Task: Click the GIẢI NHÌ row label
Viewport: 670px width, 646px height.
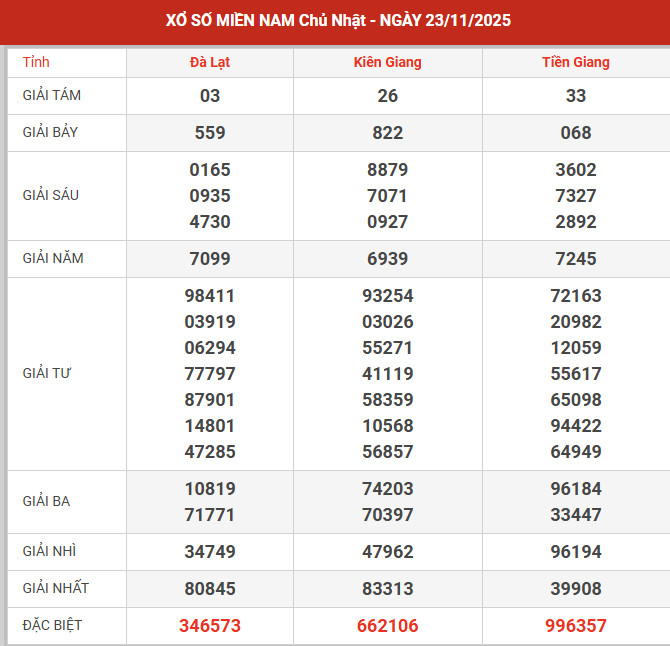Action: point(49,551)
